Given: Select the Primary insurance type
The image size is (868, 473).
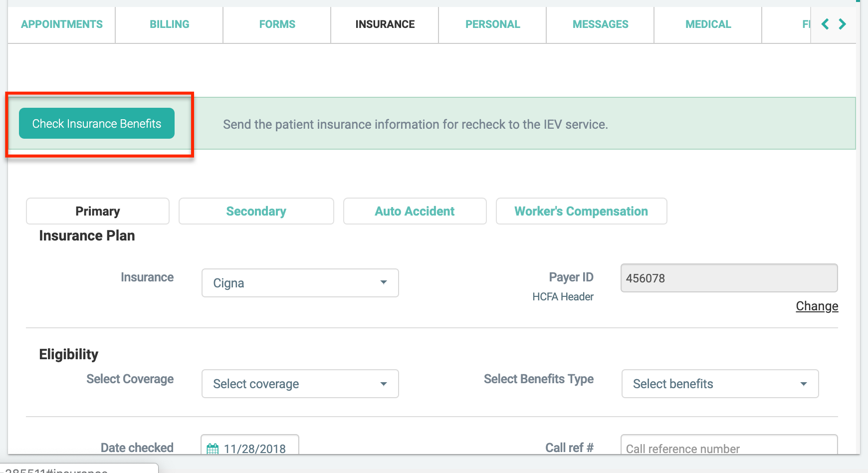Looking at the screenshot, I should click(98, 211).
